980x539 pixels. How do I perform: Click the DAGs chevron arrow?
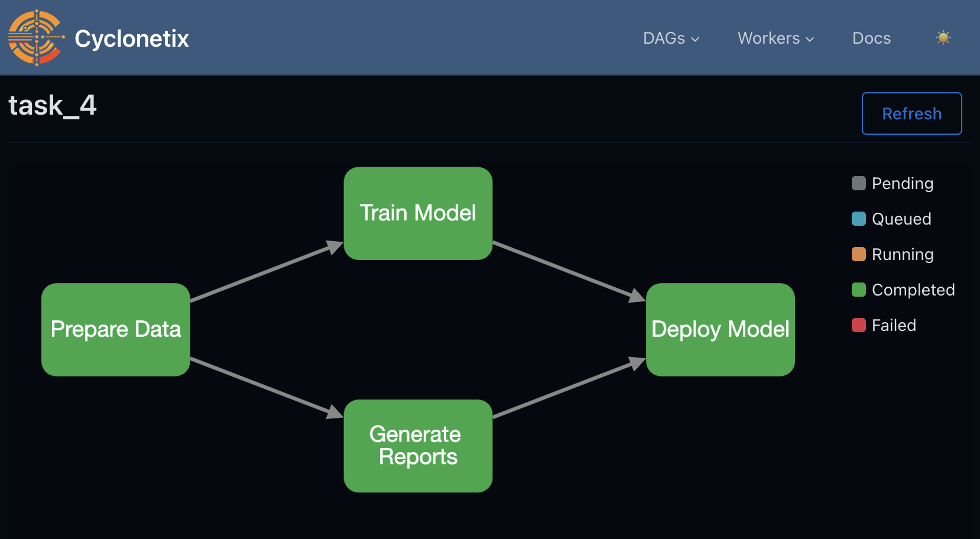(695, 40)
